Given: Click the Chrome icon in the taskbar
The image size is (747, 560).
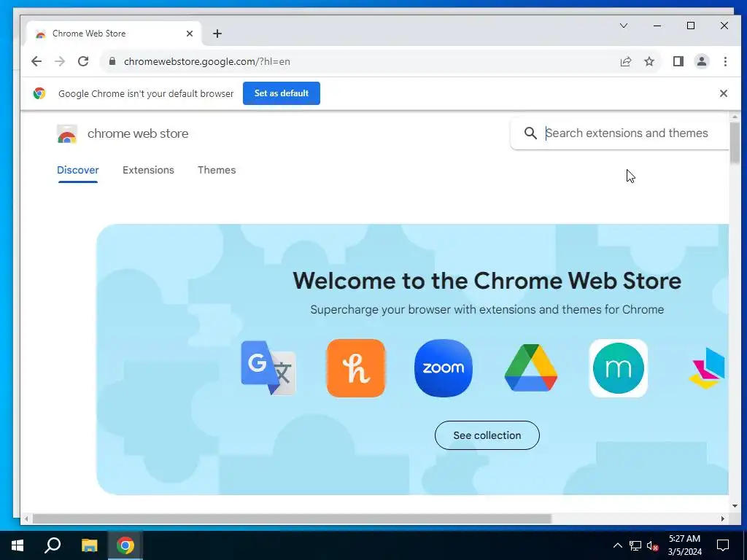Looking at the screenshot, I should point(125,545).
